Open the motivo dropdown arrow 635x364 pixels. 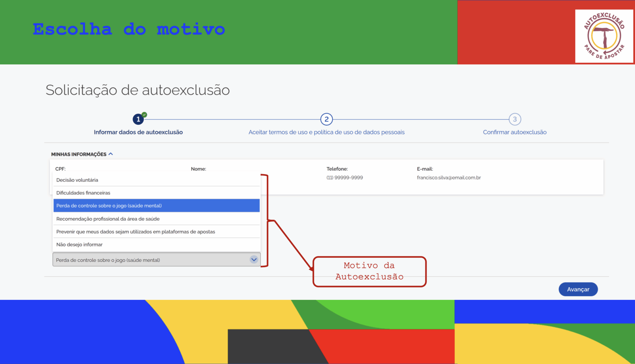[254, 260]
